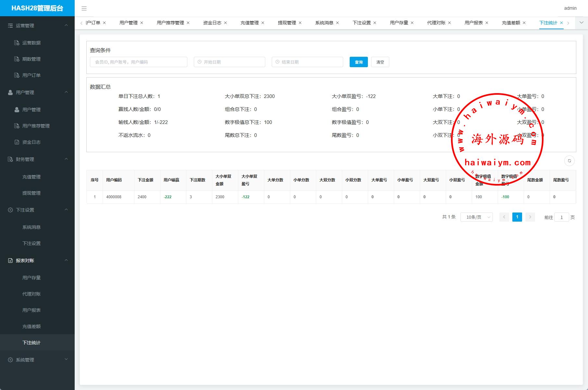588x390 pixels.
Task: Click the go-to page number box
Action: click(561, 217)
